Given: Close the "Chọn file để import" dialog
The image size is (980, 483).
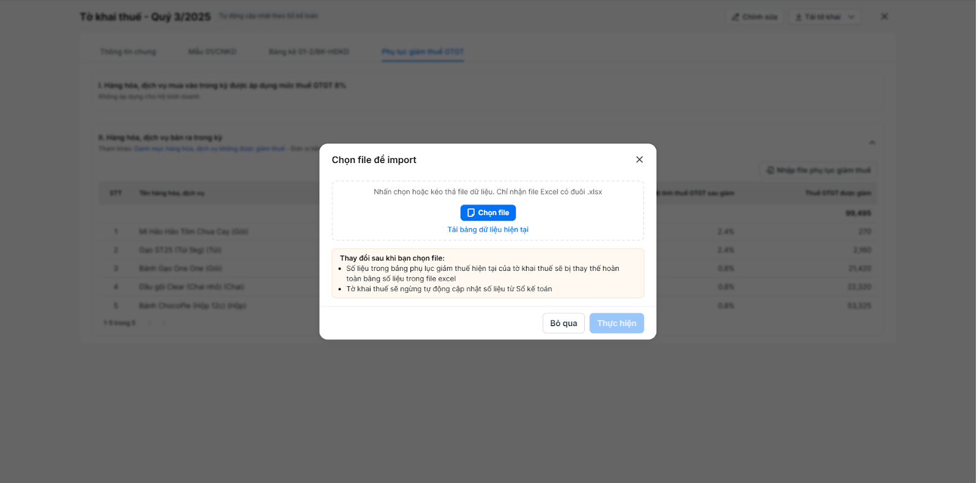Looking at the screenshot, I should (x=639, y=159).
